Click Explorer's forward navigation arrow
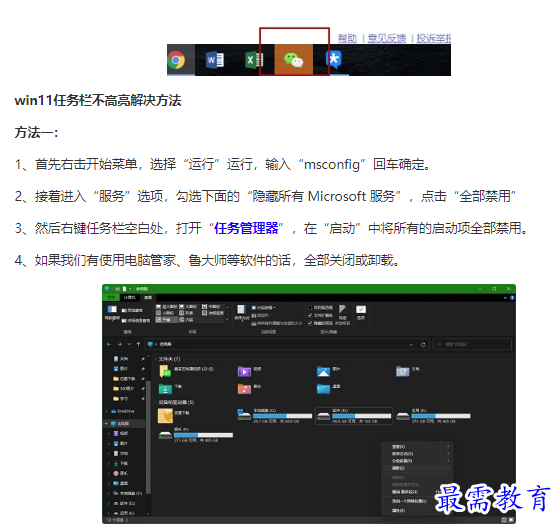The image size is (559, 530). point(120,344)
